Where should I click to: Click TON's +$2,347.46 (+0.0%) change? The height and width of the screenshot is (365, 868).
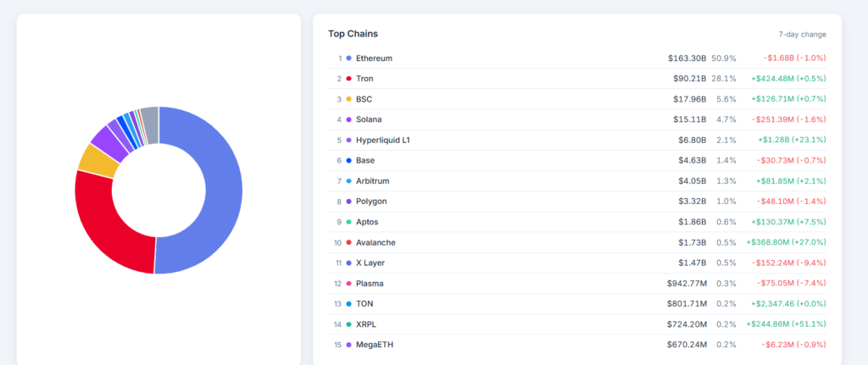pyautogui.click(x=789, y=304)
